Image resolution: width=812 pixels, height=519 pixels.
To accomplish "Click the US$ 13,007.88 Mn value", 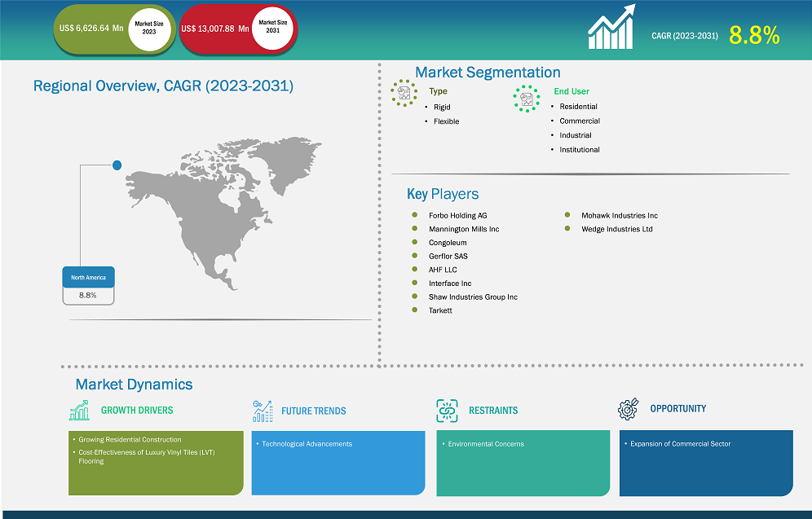I will click(x=215, y=29).
